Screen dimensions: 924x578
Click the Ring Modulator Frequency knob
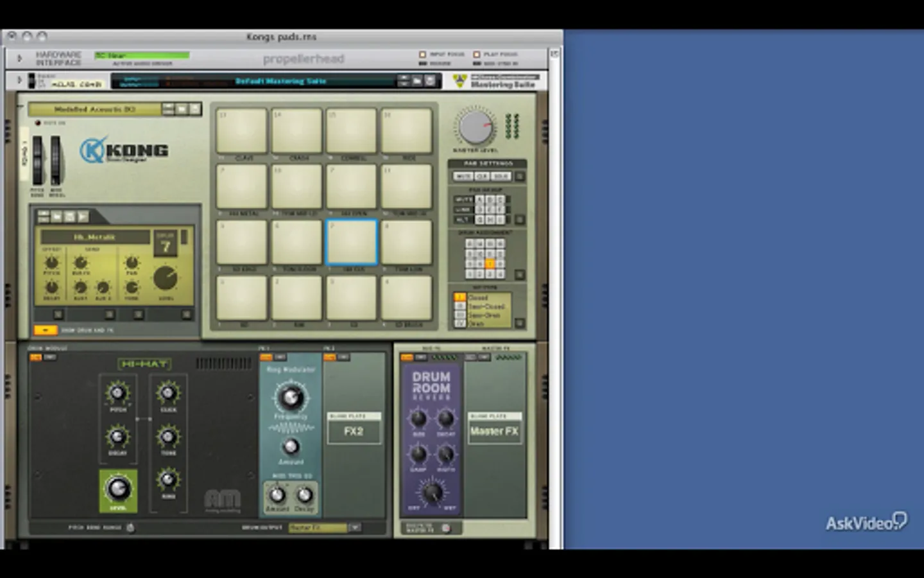pos(290,398)
